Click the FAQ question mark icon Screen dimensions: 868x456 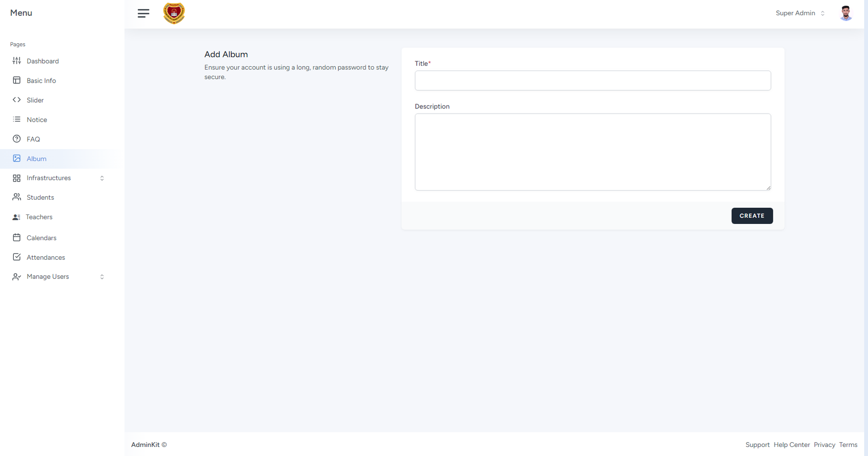[17, 139]
